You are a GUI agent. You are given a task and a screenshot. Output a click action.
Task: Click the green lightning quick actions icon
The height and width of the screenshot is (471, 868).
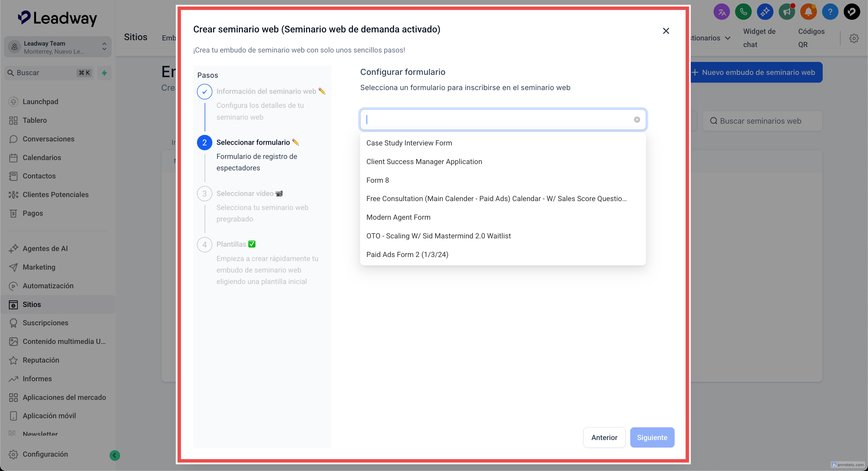104,73
